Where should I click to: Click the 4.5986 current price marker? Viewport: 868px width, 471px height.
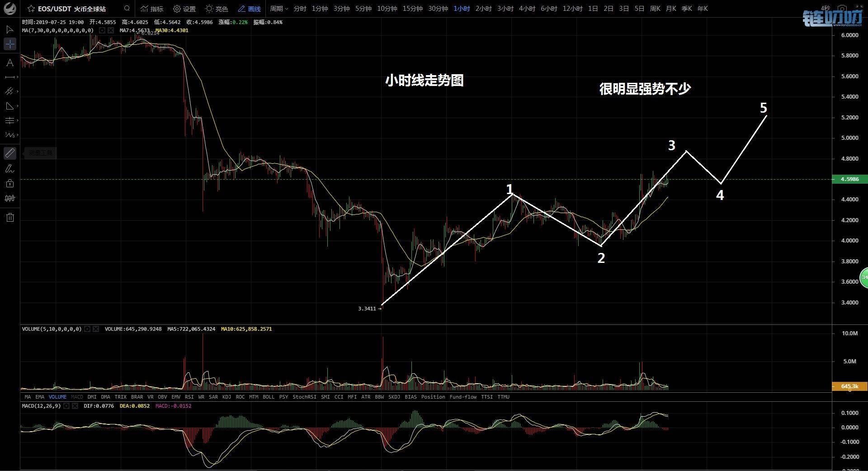tap(849, 179)
